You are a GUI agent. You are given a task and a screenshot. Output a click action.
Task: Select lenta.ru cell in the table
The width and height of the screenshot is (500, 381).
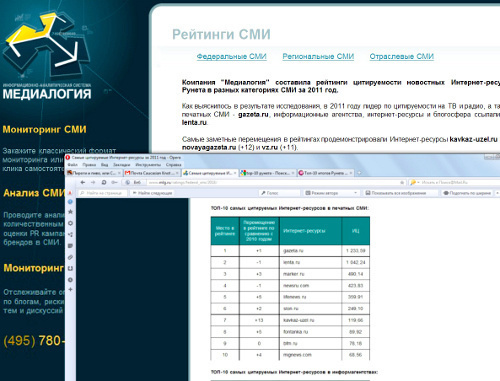click(310, 262)
